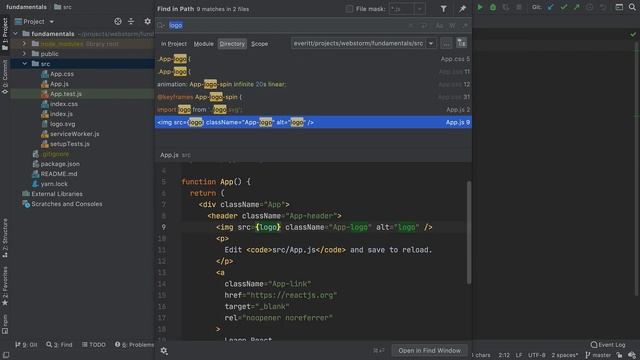The image size is (640, 360).
Task: Collapse the fundamentals root folder
Action: (16, 34)
